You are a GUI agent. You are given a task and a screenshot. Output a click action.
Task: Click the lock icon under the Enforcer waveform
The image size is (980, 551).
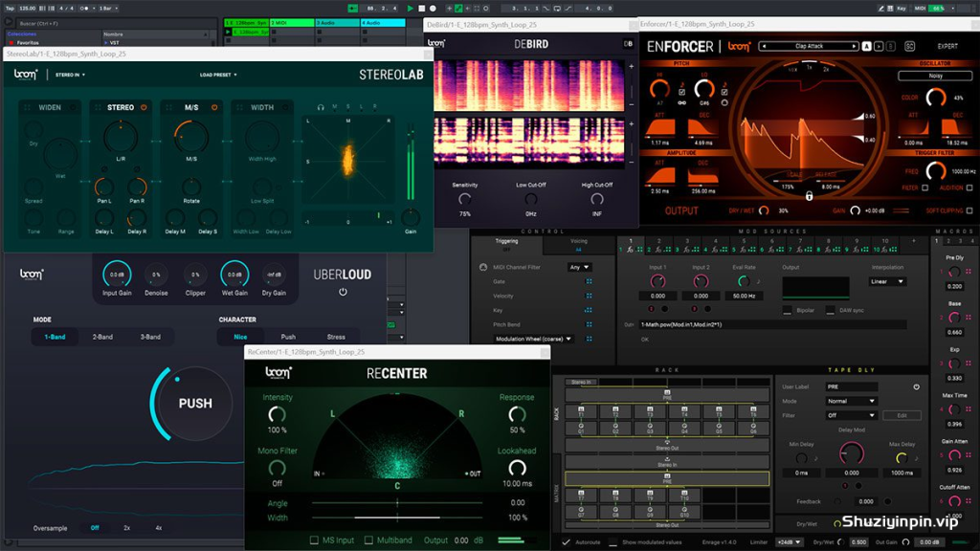809,196
